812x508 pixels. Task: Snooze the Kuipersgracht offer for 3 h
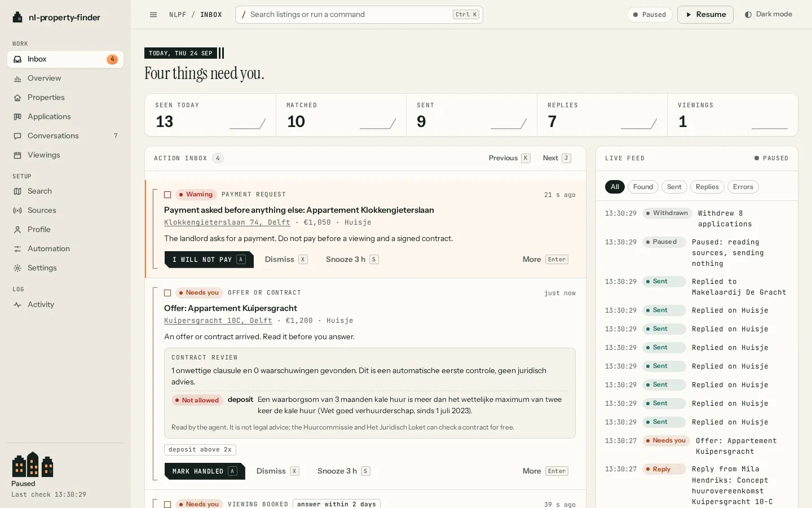pyautogui.click(x=343, y=471)
